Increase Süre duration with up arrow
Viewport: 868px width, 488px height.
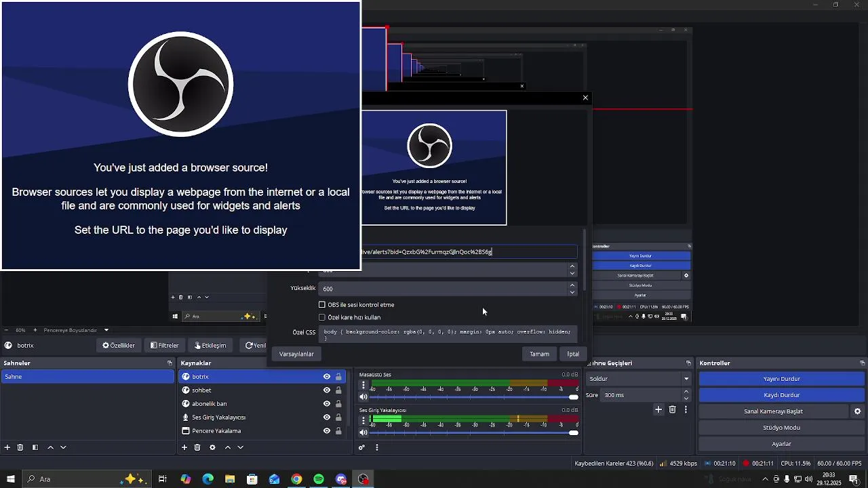(686, 391)
